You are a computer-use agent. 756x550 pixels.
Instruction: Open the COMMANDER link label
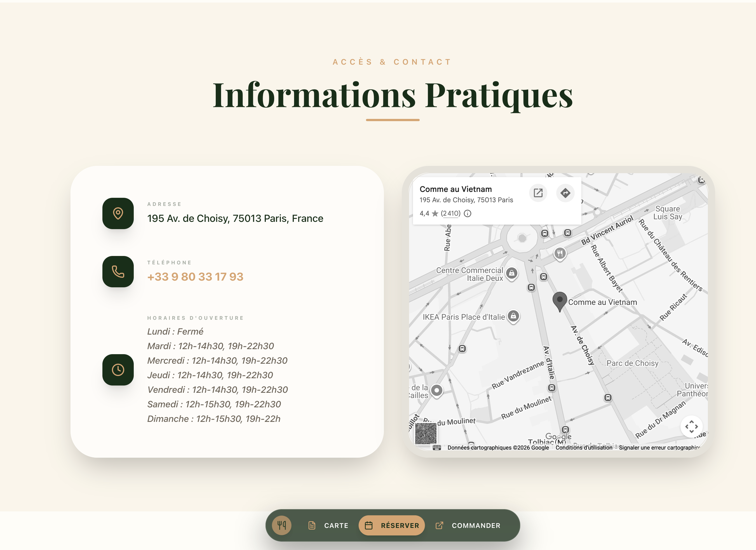[476, 525]
